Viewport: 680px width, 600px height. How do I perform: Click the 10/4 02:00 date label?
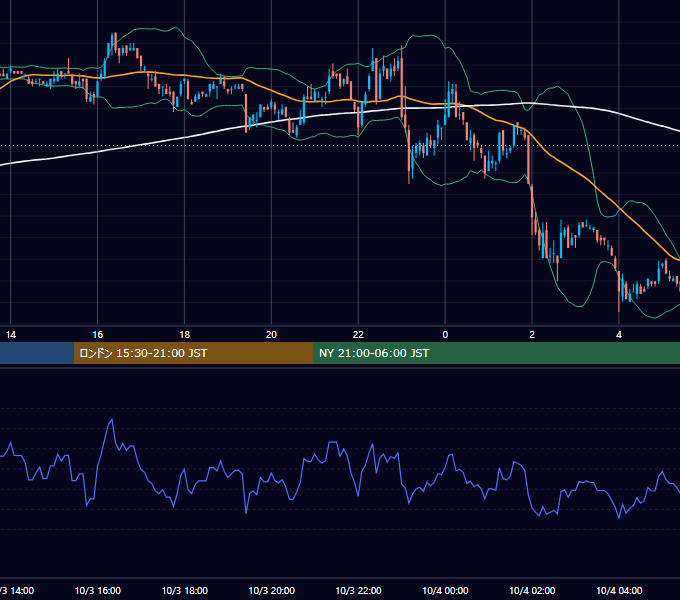click(532, 590)
